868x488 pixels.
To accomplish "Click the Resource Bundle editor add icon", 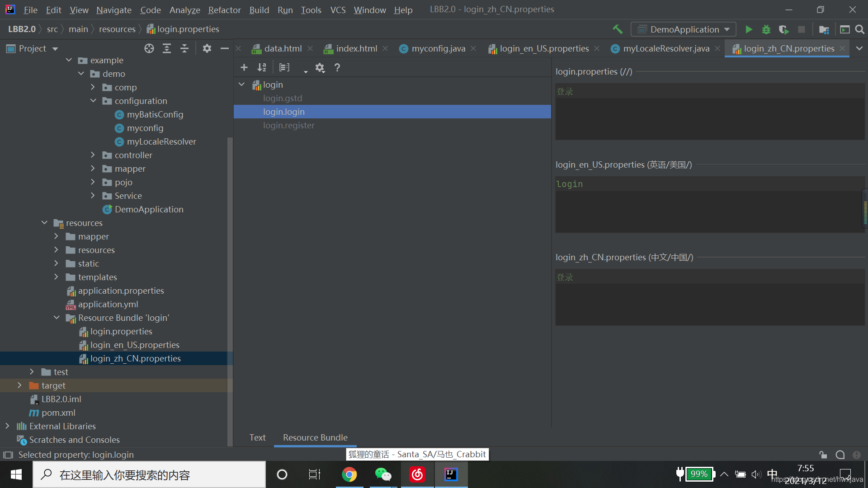I will click(x=244, y=67).
